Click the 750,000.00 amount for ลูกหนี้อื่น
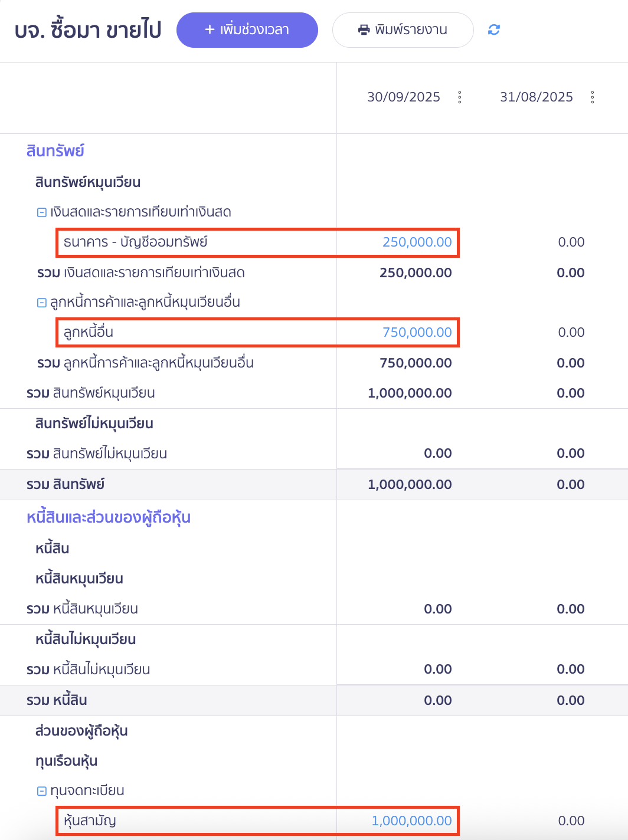Viewport: 628px width, 840px height. [x=417, y=332]
